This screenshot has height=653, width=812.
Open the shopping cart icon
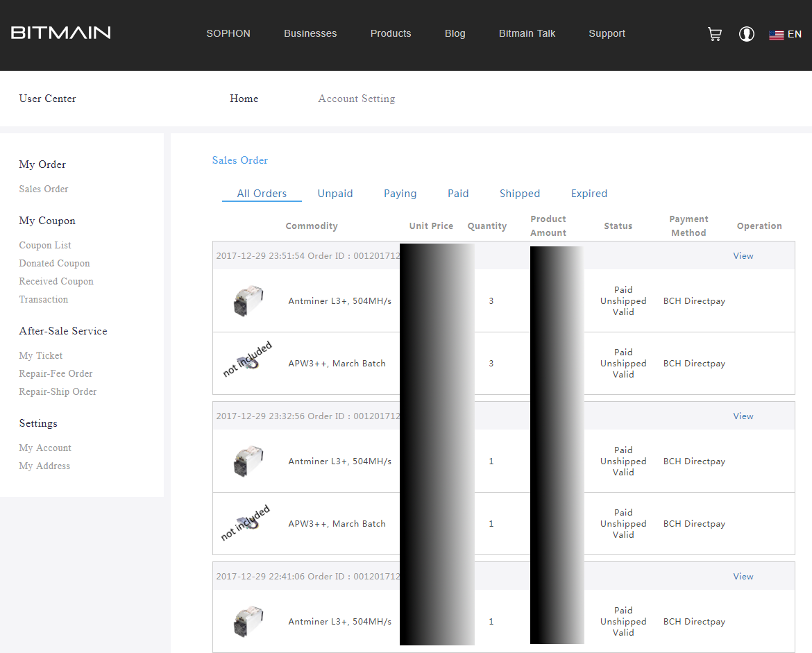click(714, 34)
